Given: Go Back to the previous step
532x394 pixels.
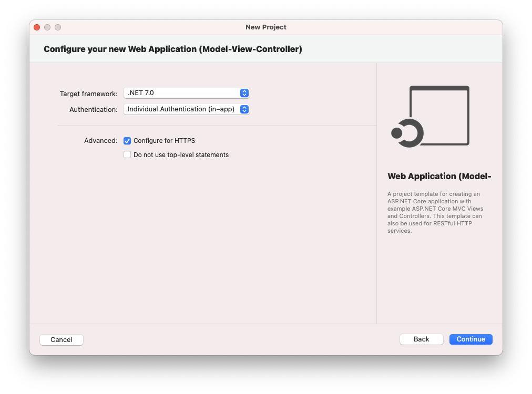Looking at the screenshot, I should pyautogui.click(x=422, y=339).
